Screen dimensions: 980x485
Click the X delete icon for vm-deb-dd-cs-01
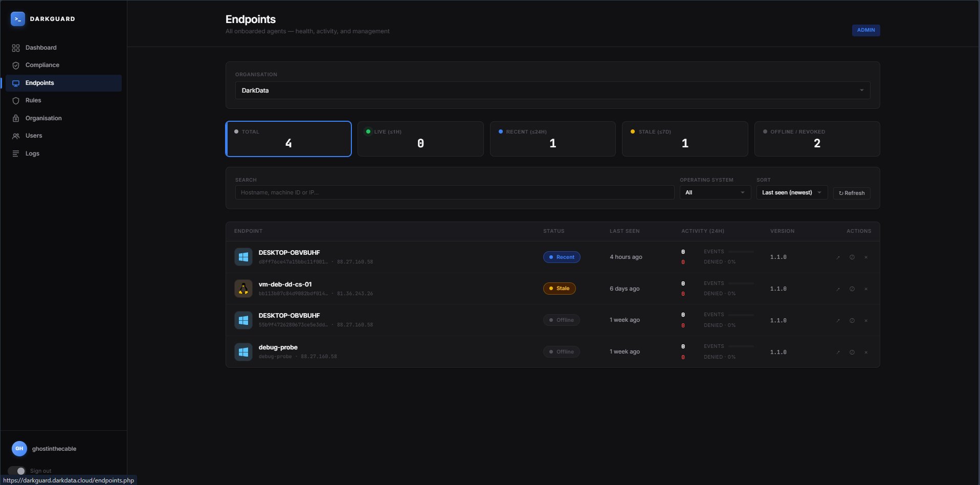(x=866, y=289)
